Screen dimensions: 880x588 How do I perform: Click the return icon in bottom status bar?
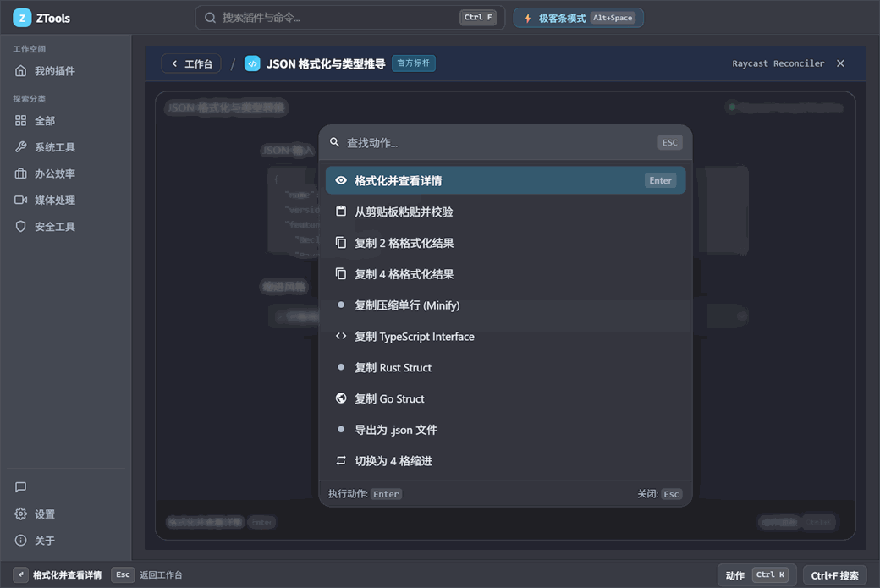21,574
